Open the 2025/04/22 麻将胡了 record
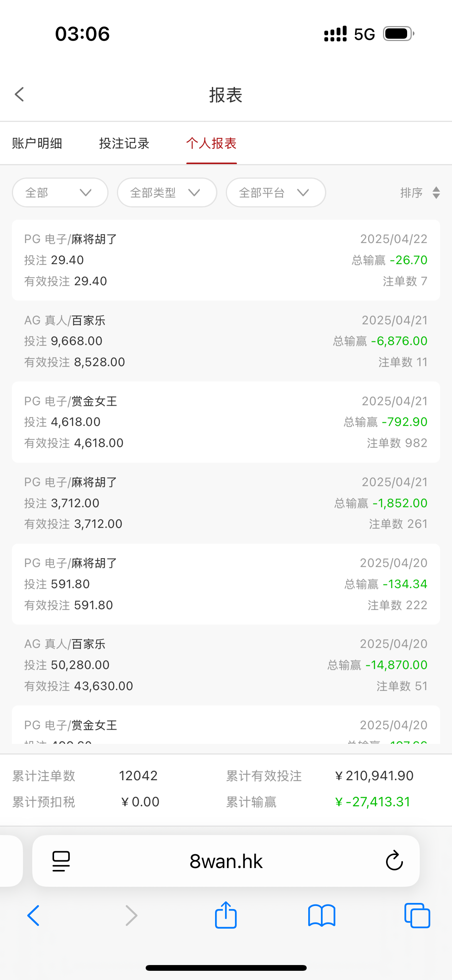 point(226,260)
